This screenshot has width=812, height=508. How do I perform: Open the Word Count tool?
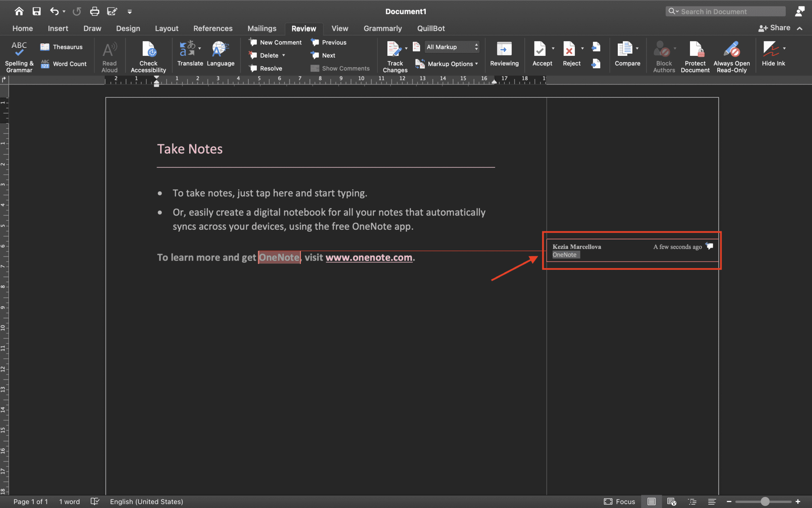point(64,63)
